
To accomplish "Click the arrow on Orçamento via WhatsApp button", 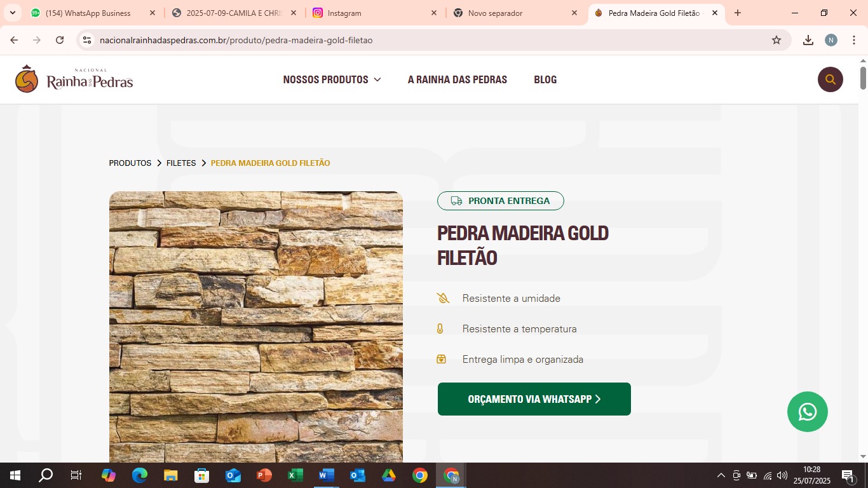I will coord(598,398).
